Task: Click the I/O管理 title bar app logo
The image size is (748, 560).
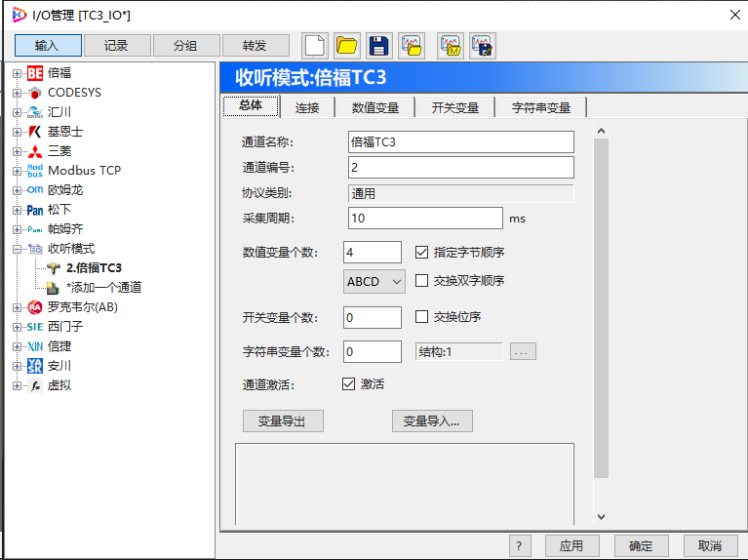Action: pyautogui.click(x=20, y=15)
